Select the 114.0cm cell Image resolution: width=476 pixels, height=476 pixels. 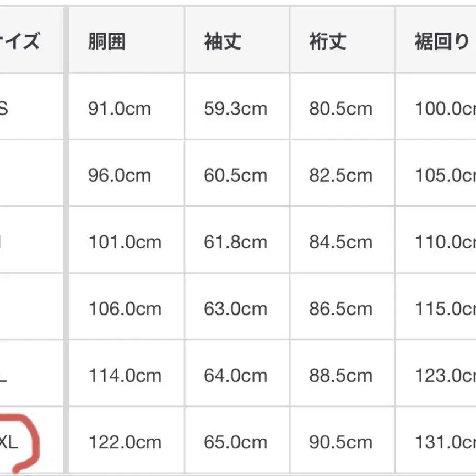tap(125, 375)
